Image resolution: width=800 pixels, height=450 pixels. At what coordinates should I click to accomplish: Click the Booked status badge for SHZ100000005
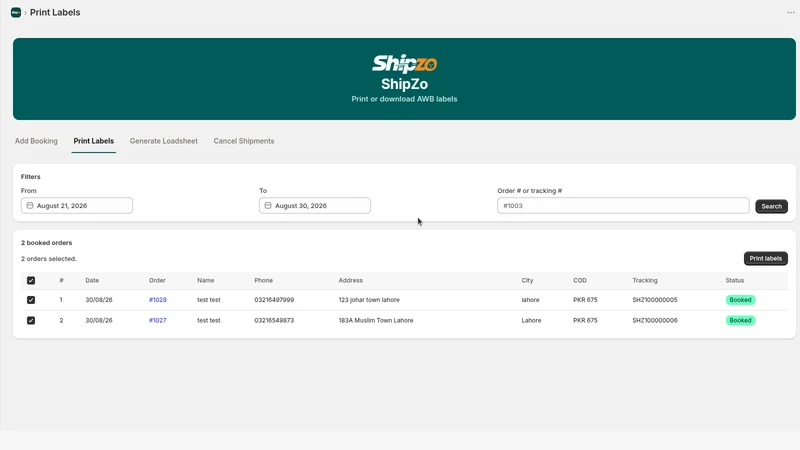click(740, 300)
